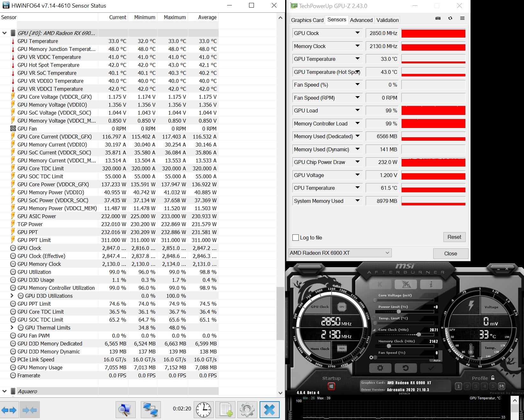Collapse the Aquaero sensor group

(4, 391)
